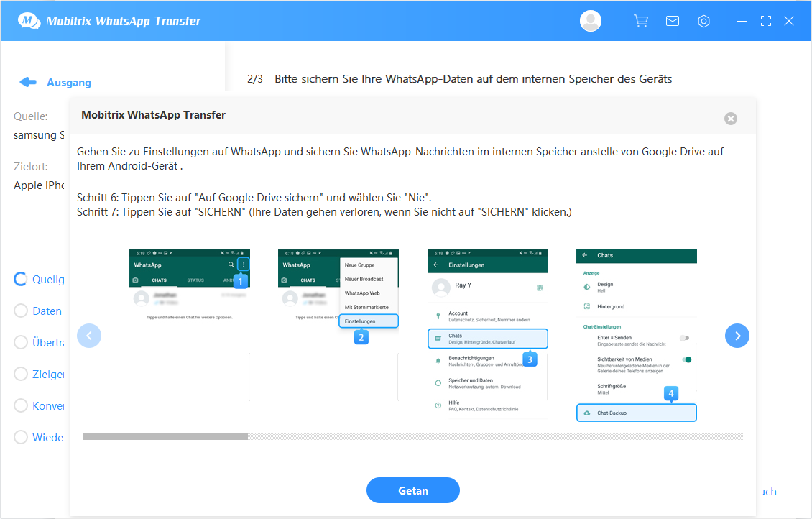812x519 pixels.
Task: Open the user account avatar
Action: click(591, 21)
